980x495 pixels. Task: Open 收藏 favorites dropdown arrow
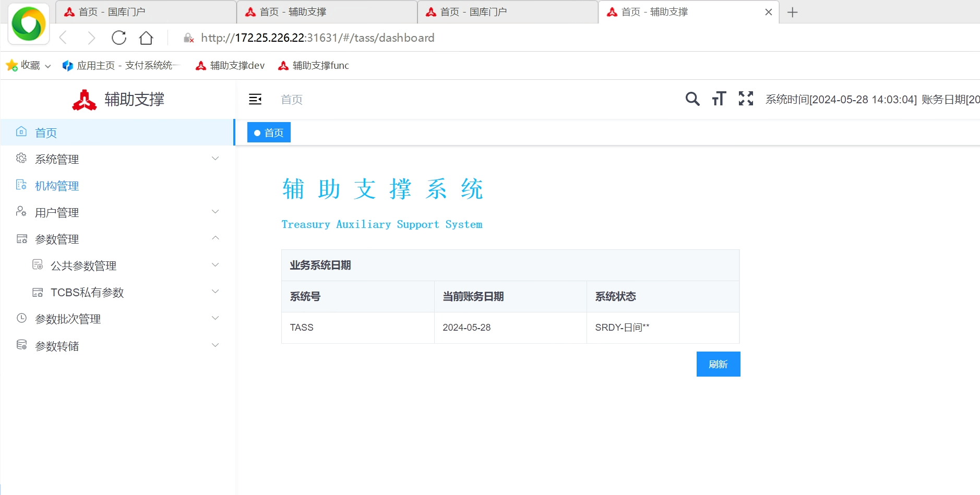point(48,66)
